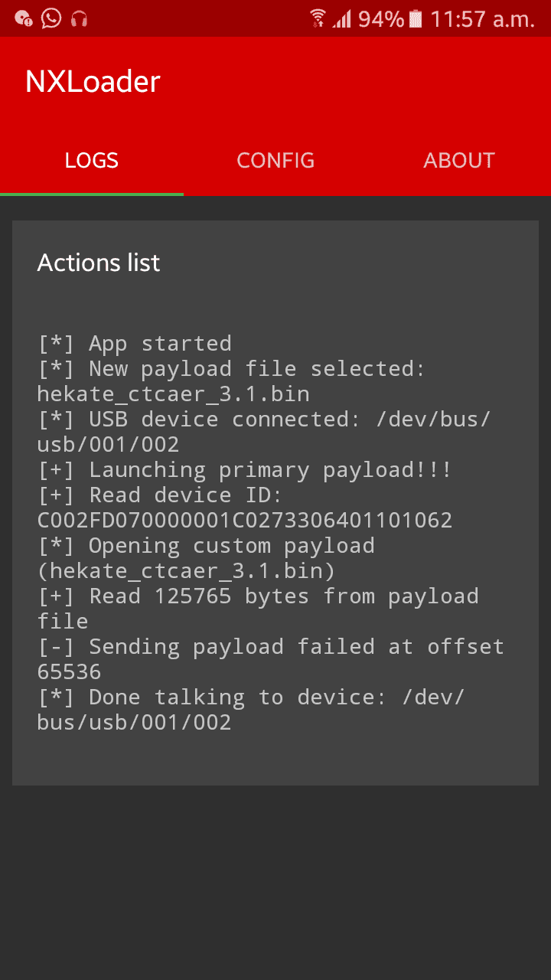The height and width of the screenshot is (980, 551).
Task: Tap the battery icon in status bar
Action: click(416, 18)
